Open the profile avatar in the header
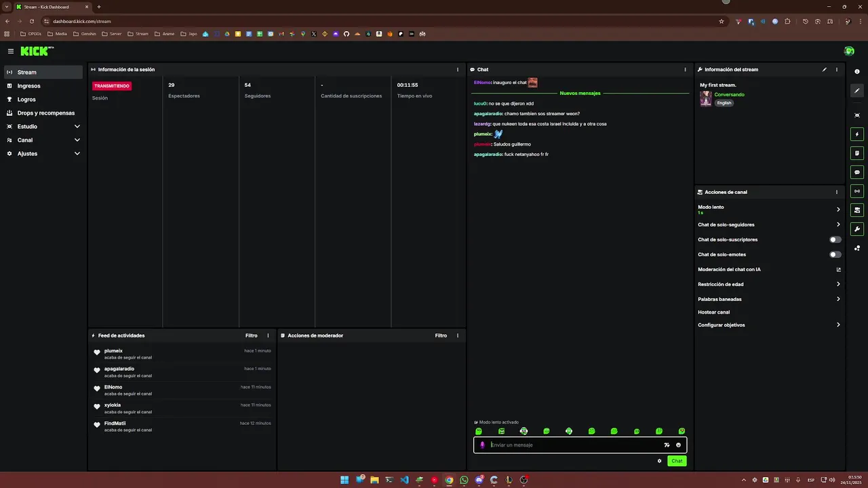Viewport: 868px width, 488px height. pyautogui.click(x=849, y=51)
